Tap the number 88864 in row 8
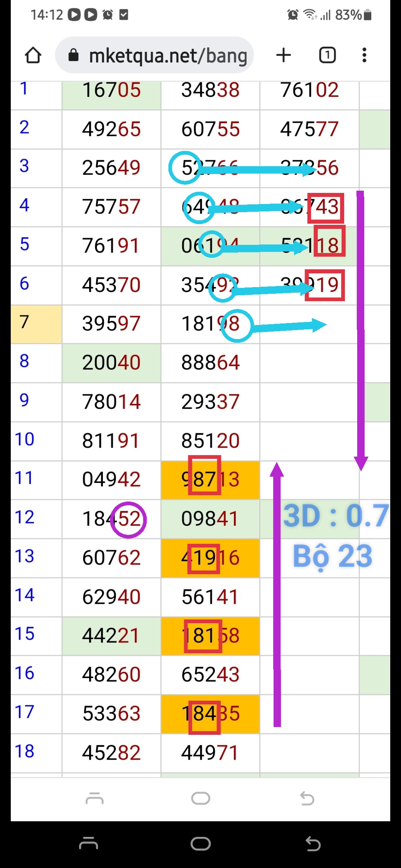The width and height of the screenshot is (401, 868). [210, 362]
